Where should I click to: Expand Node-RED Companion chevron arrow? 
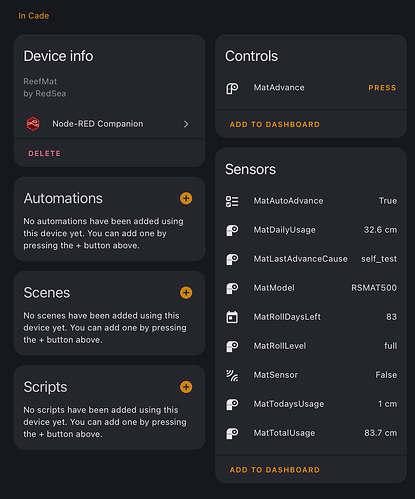(186, 124)
